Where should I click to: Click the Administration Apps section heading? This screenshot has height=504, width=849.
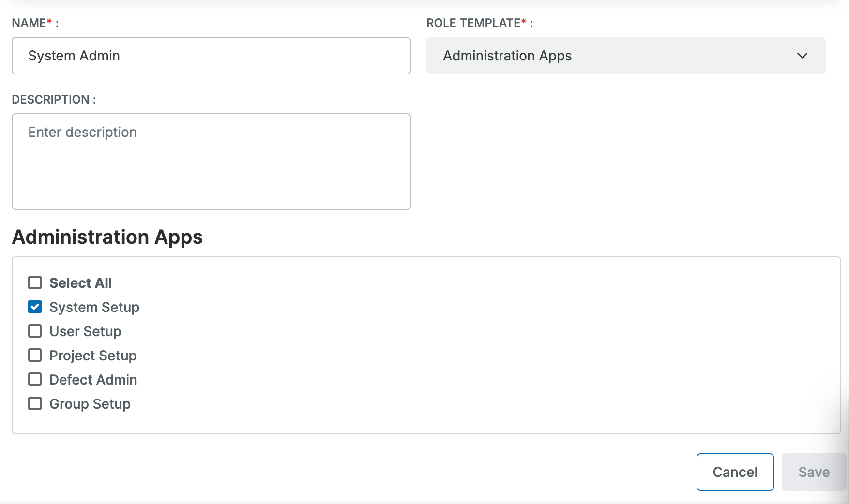tap(107, 237)
